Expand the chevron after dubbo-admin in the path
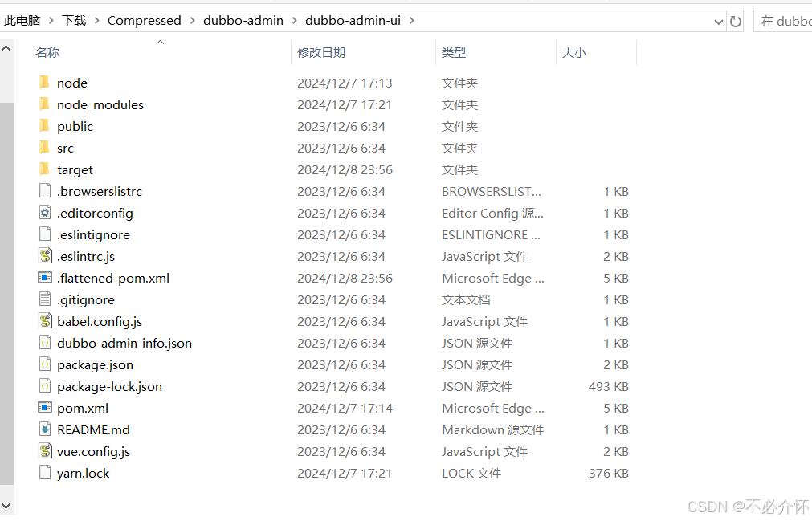Viewport: 812px width, 521px height. point(295,21)
